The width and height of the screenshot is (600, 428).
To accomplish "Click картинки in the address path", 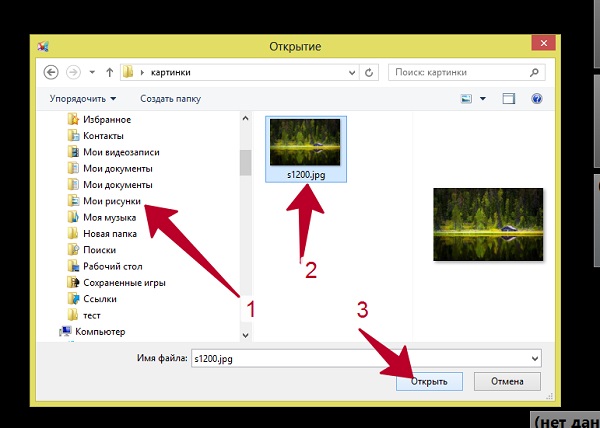I will pyautogui.click(x=171, y=72).
